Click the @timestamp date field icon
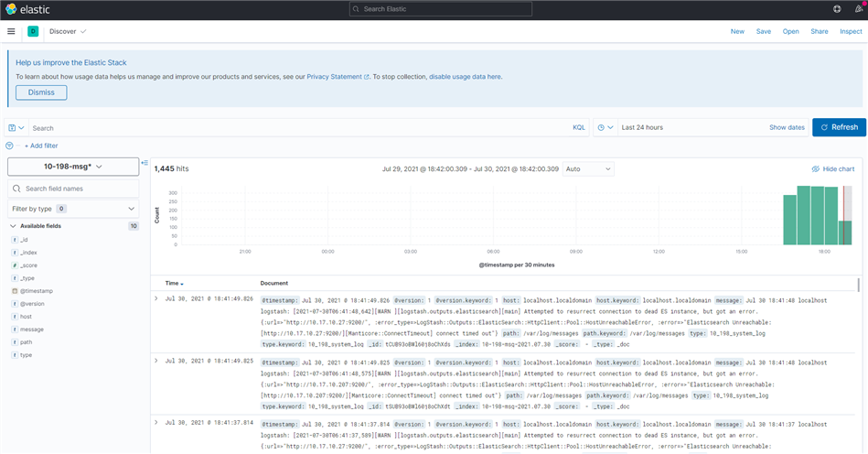868x454 pixels. pos(15,291)
